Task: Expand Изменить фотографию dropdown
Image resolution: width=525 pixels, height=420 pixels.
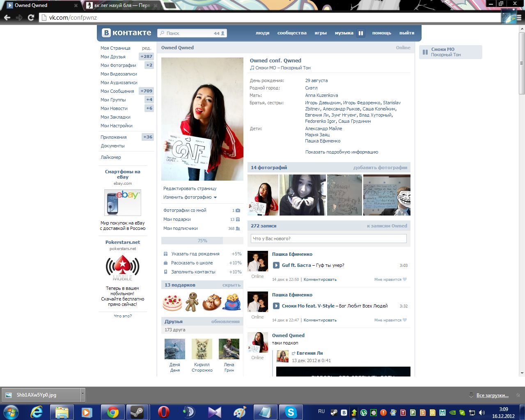Action: [x=215, y=197]
